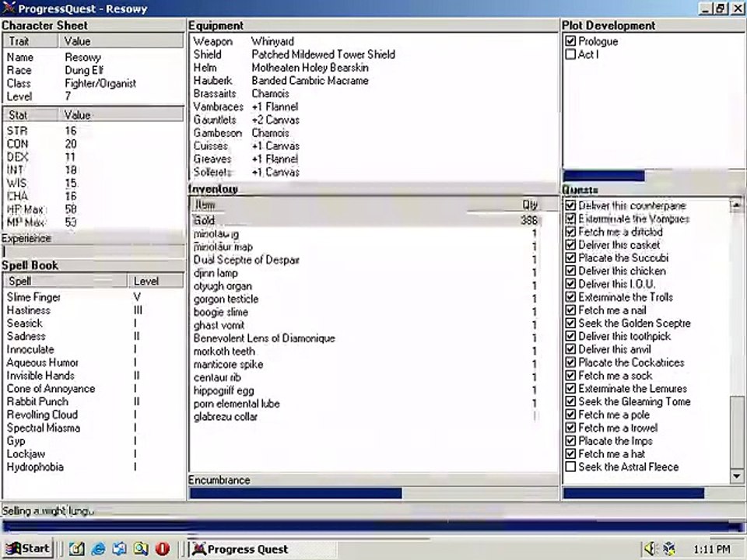Select the Cone of Annoyance spell
Image resolution: width=747 pixels, height=560 pixels.
point(93,389)
